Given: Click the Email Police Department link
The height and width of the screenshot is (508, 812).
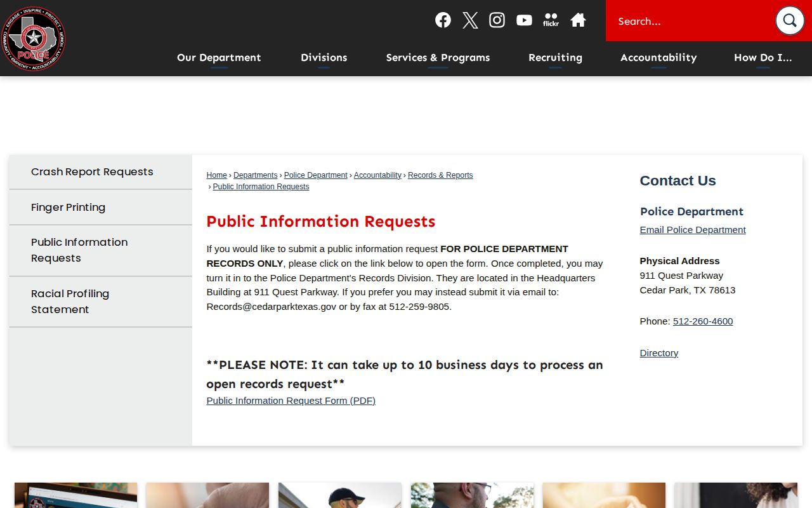Looking at the screenshot, I should click(x=693, y=230).
